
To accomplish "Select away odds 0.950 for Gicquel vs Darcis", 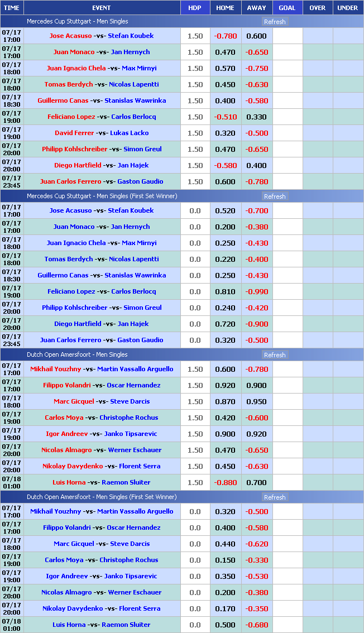I will (x=256, y=401).
